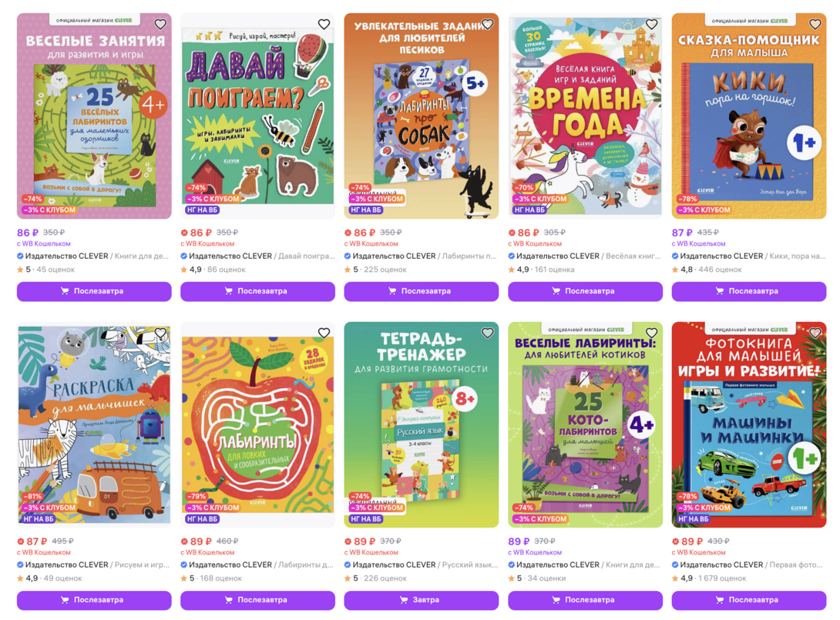Like the 'Кики, пора на горшок' book
The width and height of the screenshot is (840, 620).
[x=815, y=24]
